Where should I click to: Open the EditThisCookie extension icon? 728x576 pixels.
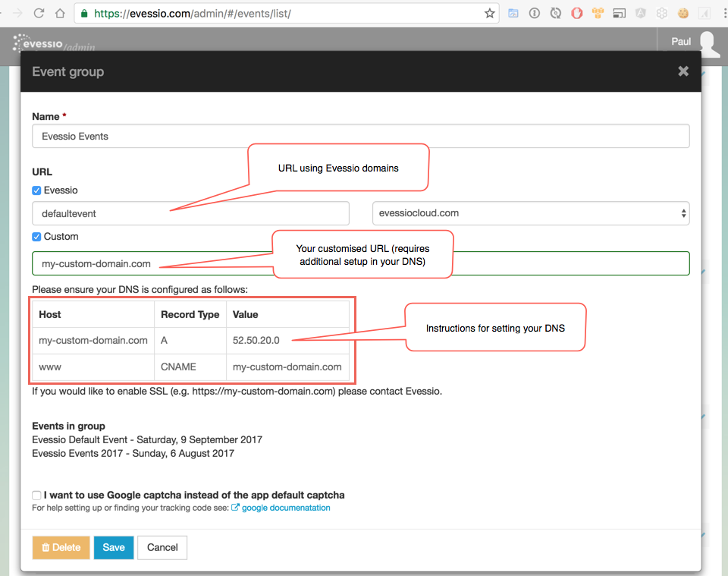[683, 13]
